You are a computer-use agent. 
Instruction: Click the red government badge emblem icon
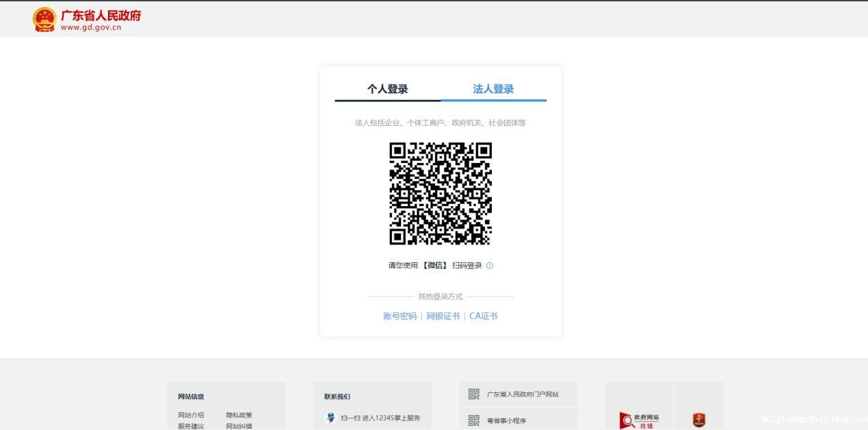pos(700,420)
